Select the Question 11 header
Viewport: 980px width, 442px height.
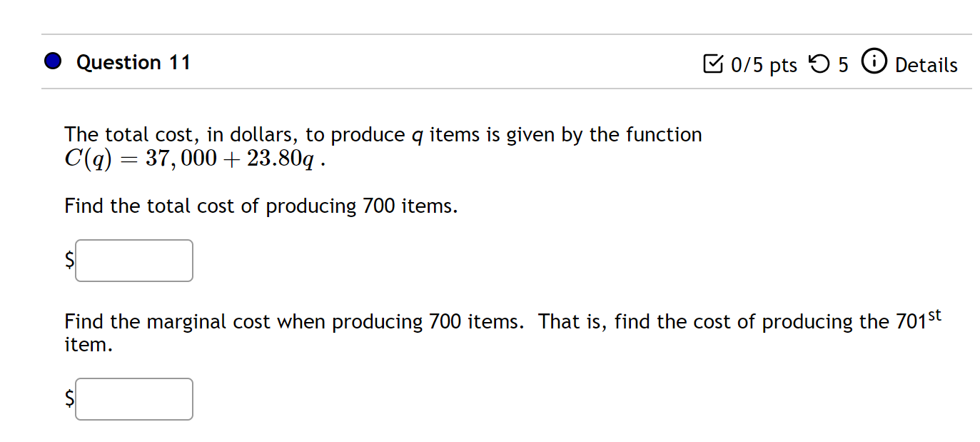coord(133,62)
